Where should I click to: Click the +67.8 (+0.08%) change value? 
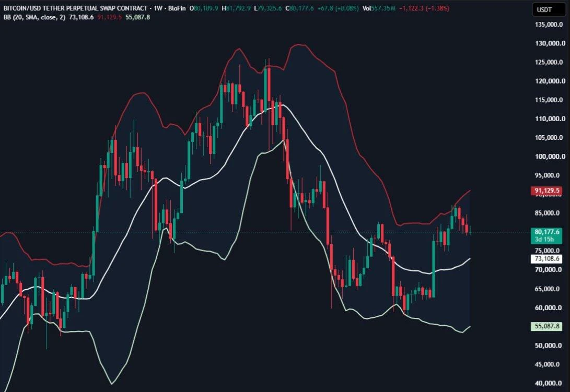[x=338, y=8]
